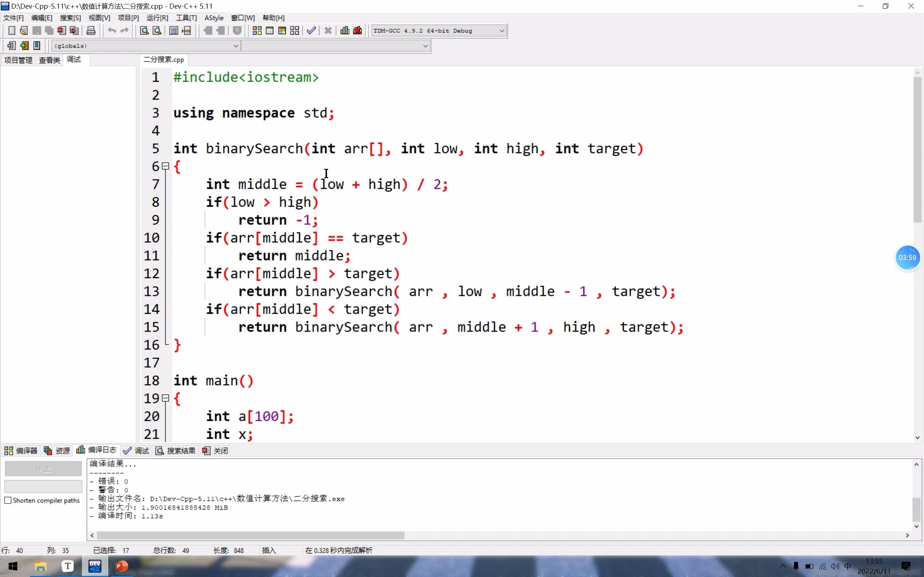924x577 pixels.
Task: Click the Compile icon in toolbar
Action: tap(257, 31)
